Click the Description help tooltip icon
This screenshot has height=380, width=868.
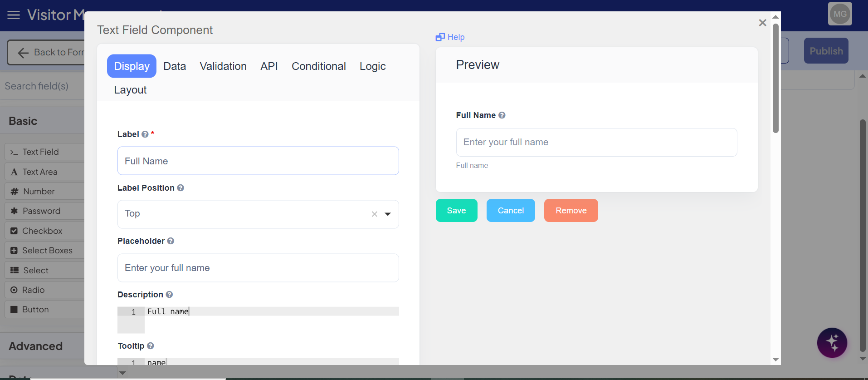169,295
